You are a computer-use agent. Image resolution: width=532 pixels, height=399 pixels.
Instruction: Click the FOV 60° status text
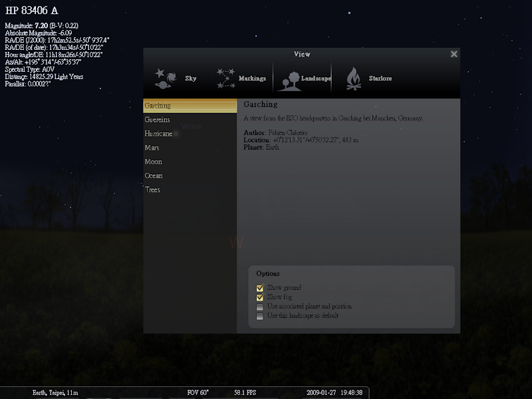[198, 392]
